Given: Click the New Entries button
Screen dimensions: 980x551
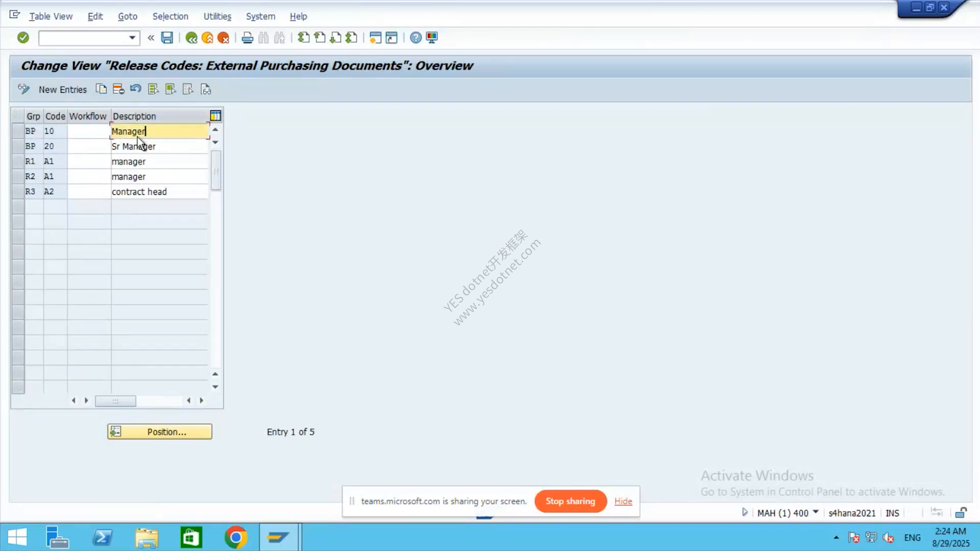Looking at the screenshot, I should point(63,90).
